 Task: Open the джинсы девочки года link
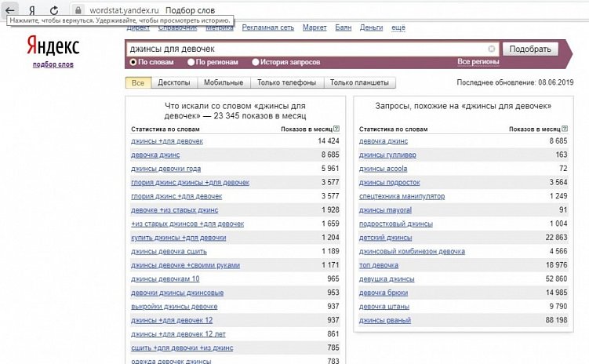(165, 169)
